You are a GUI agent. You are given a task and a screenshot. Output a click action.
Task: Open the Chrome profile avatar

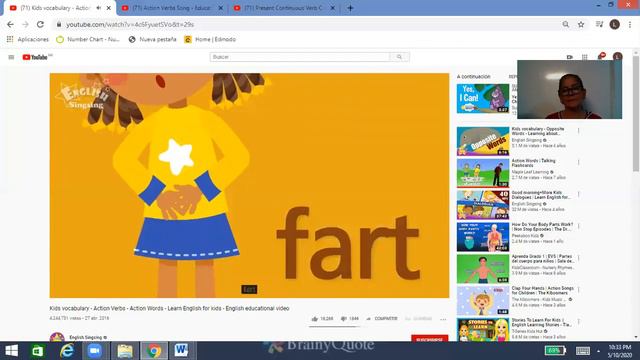[615, 24]
